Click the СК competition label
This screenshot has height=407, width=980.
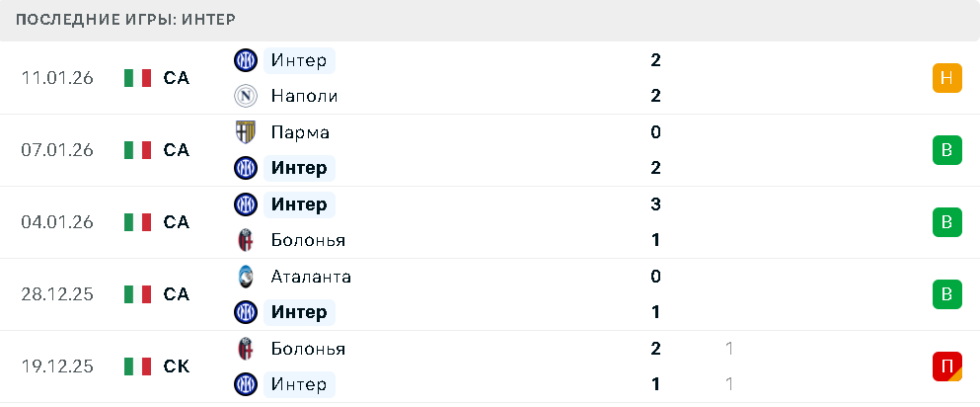tap(177, 366)
